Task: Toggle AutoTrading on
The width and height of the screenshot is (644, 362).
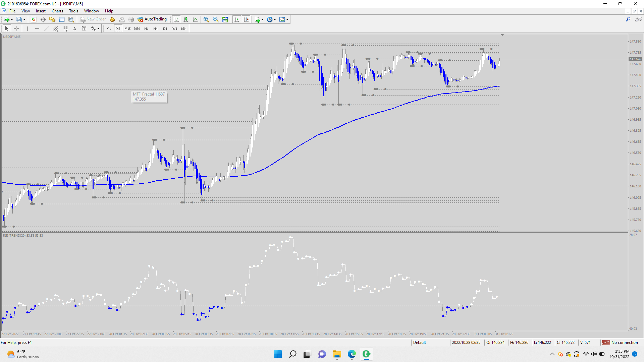Action: pyautogui.click(x=152, y=19)
